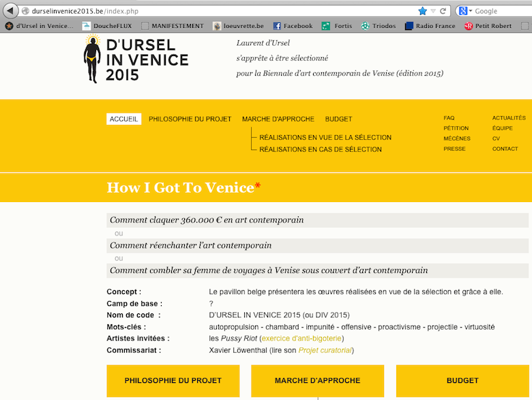Expand the URL history dropdown arrow

pyautogui.click(x=433, y=11)
